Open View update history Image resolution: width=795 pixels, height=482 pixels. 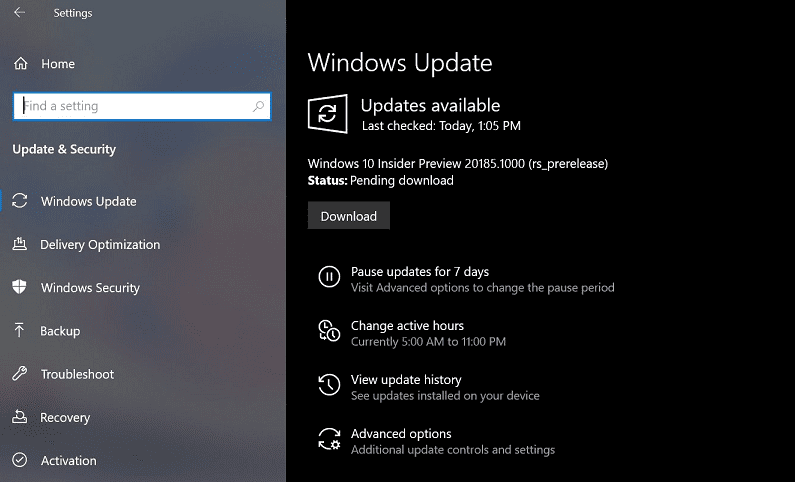pyautogui.click(x=406, y=380)
